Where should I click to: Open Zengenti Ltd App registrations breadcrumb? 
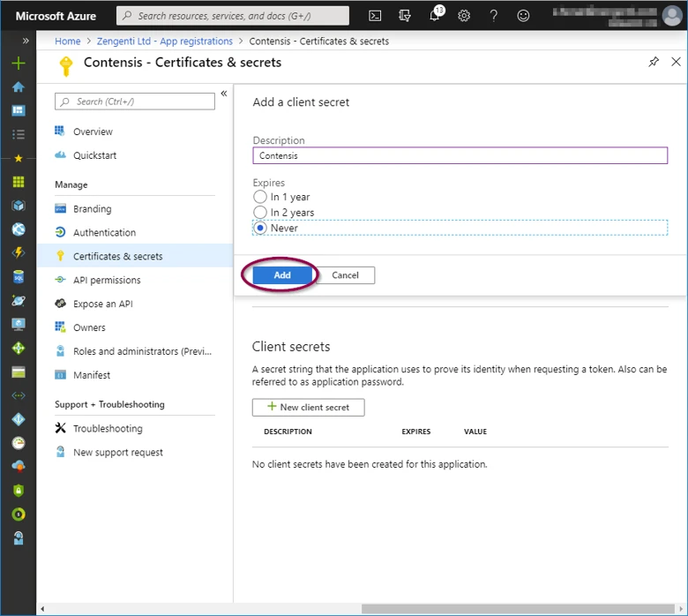(x=165, y=41)
